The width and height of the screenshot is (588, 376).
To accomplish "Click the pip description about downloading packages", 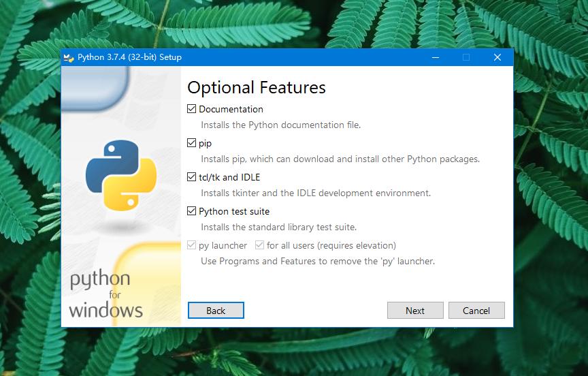I will 340,159.
